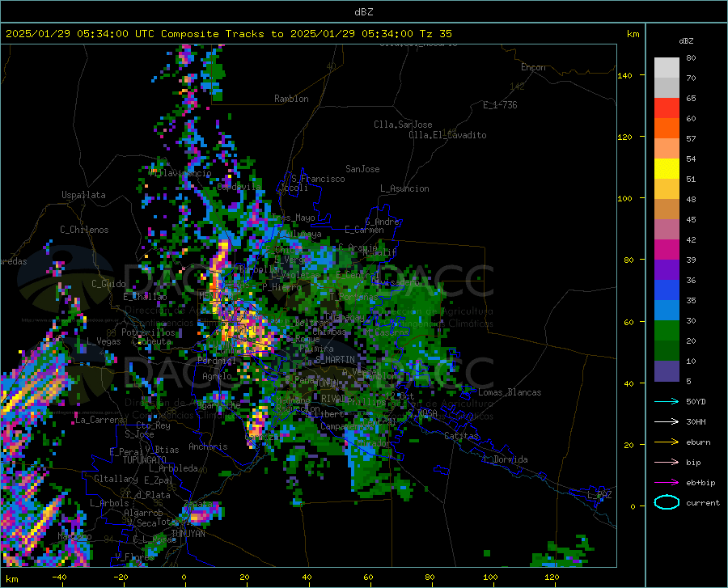
Task: Click the Clla.SanJose map label
Action: (x=403, y=125)
